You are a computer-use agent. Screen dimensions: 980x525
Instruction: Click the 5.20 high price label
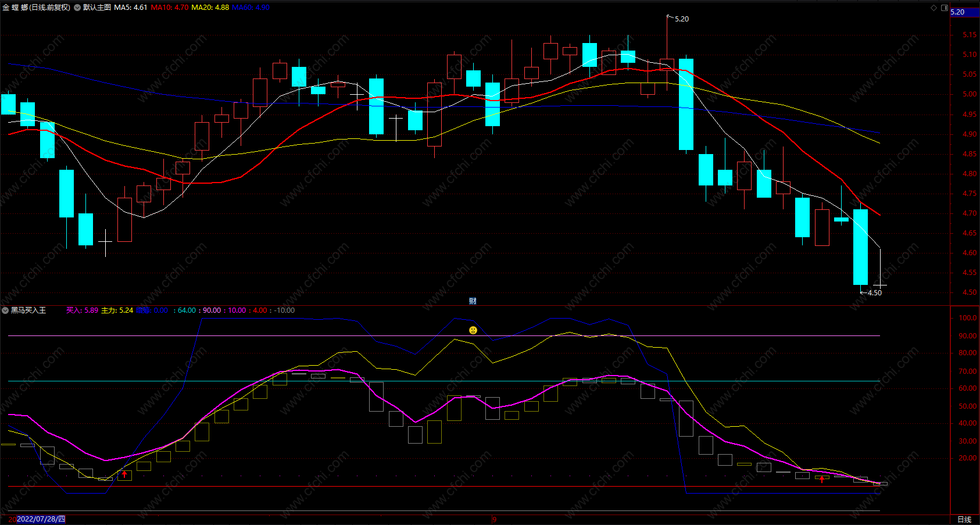pos(682,19)
